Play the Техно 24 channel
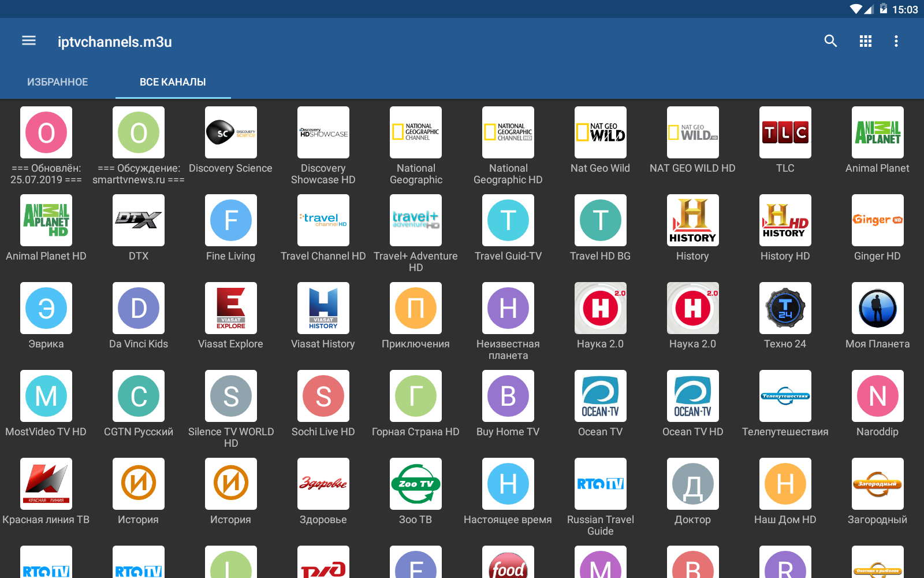Viewport: 924px width, 578px height. coord(785,308)
